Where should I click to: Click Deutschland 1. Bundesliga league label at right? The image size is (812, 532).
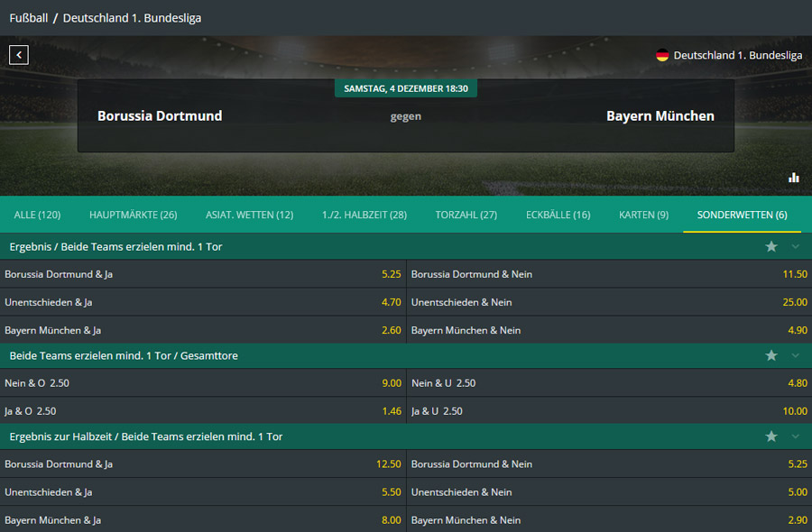pyautogui.click(x=737, y=55)
